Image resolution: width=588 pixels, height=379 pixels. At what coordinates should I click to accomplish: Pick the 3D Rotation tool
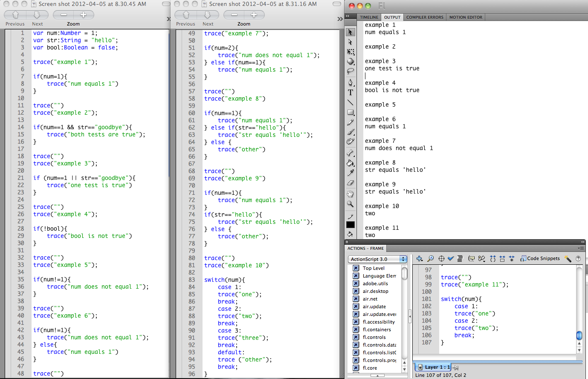pos(350,62)
